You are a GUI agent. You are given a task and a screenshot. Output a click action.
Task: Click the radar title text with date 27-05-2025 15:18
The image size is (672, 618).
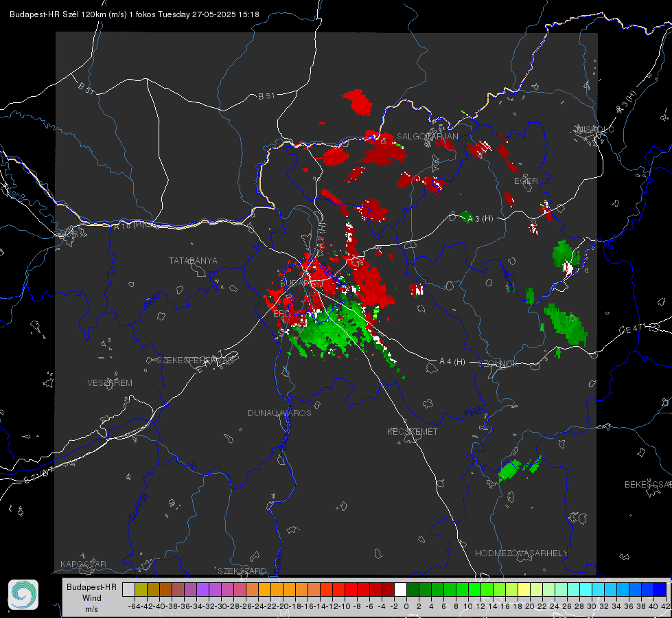pyautogui.click(x=134, y=14)
